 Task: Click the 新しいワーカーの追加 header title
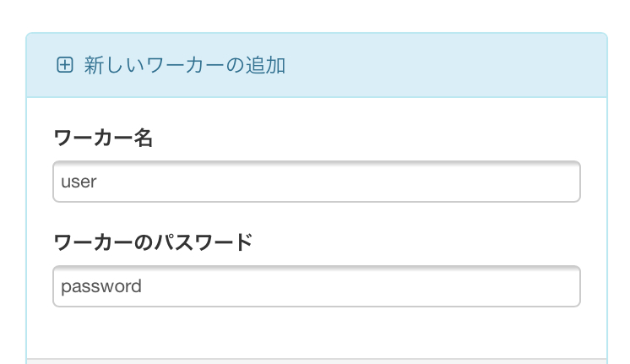[x=184, y=65]
